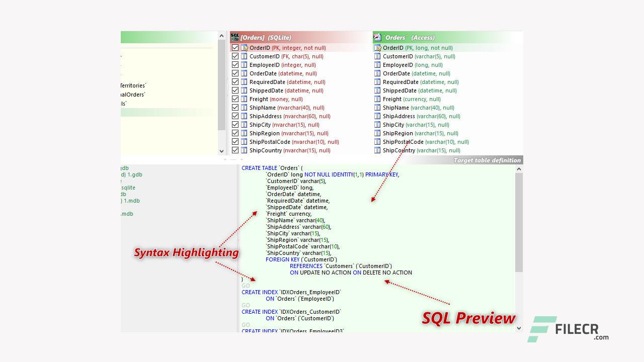Click the column icon beside SQLite Freight

point(245,99)
